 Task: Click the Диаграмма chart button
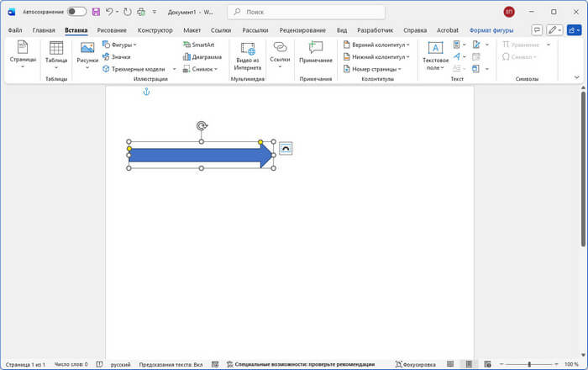tap(202, 56)
